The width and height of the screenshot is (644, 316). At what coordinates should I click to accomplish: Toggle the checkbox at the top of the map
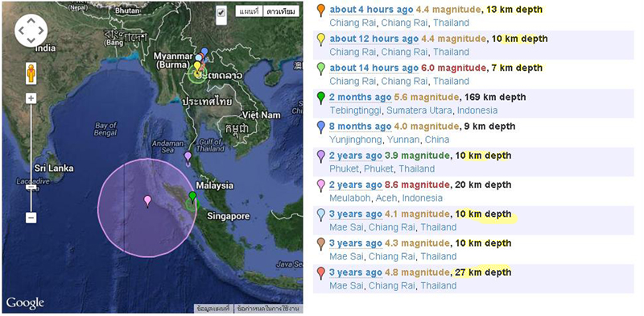point(221,13)
